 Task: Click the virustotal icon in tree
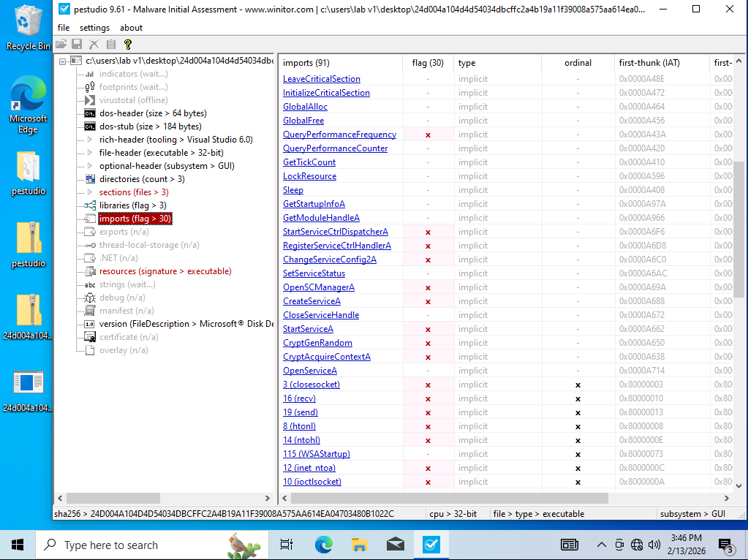tap(90, 100)
